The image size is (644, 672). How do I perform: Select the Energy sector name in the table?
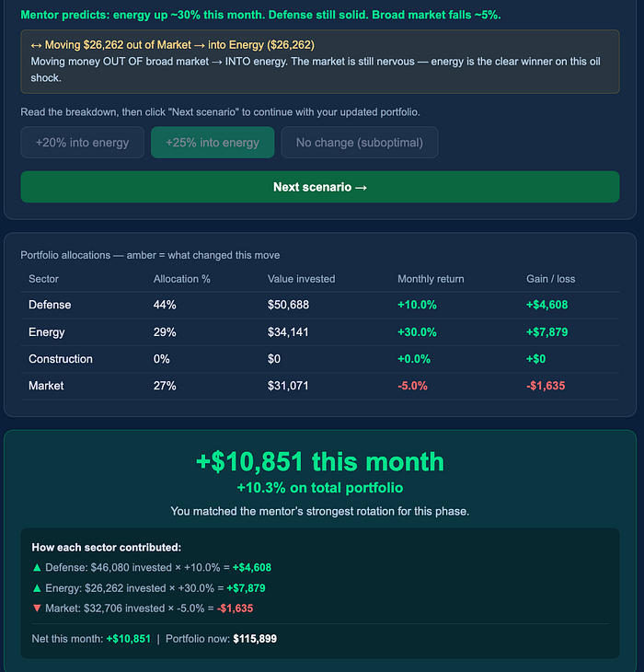click(x=47, y=332)
